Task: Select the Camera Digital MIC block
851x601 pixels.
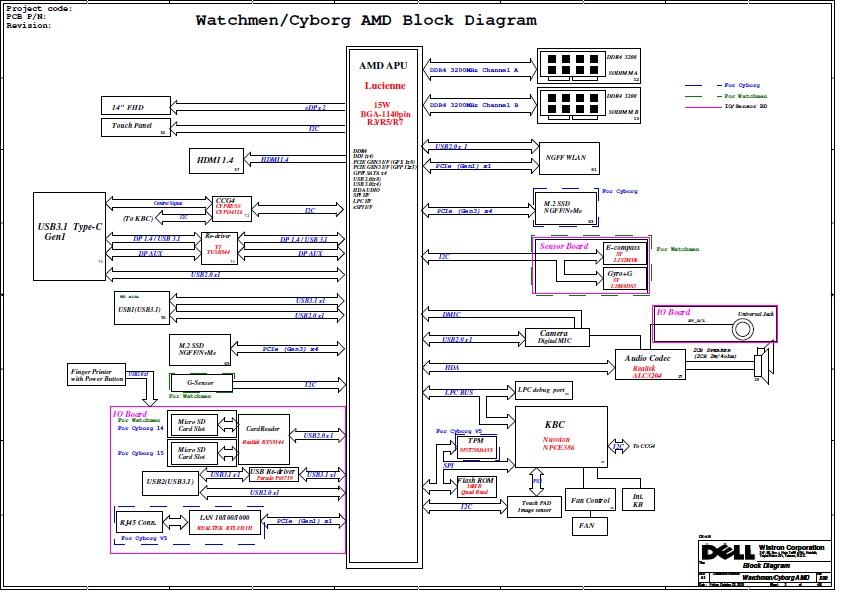Action: tap(557, 337)
